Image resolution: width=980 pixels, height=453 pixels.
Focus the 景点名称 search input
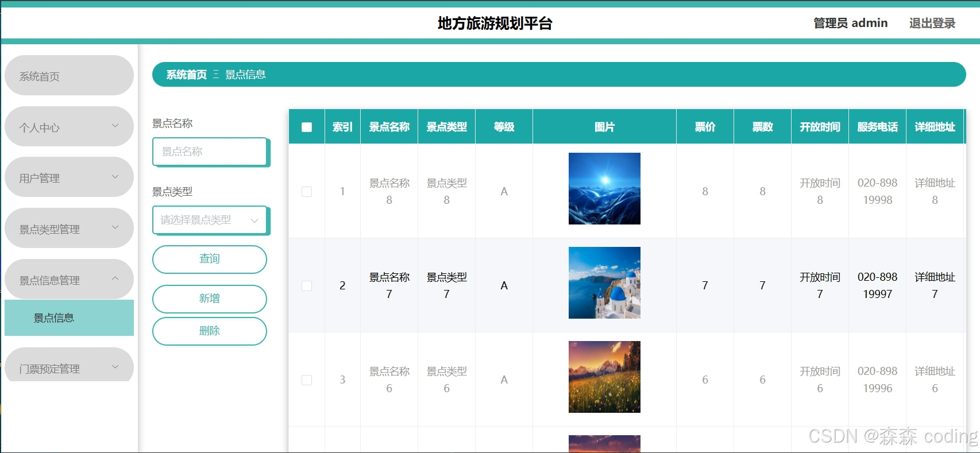coord(210,152)
